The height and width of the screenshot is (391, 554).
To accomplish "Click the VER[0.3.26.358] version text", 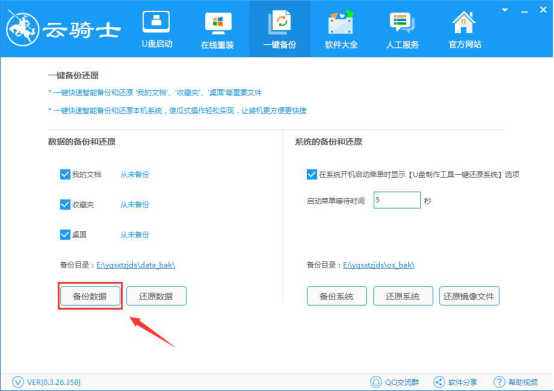I will pyautogui.click(x=54, y=382).
